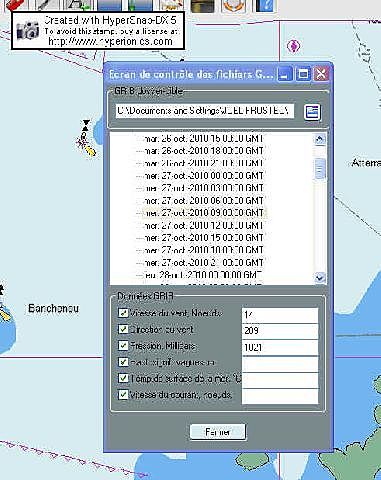Toggle the wind speed (Vitesse du vent) checkbox
Screen dimensions: 381x480
[x=123, y=313]
